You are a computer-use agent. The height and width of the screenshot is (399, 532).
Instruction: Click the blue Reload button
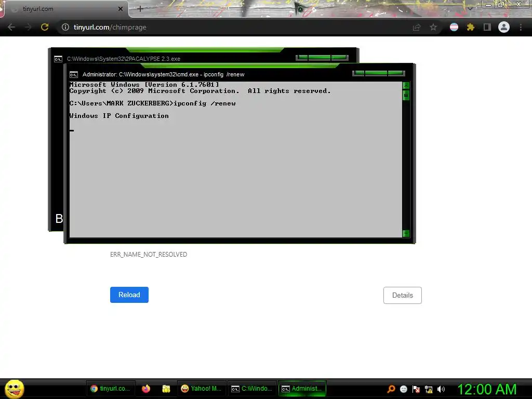(x=129, y=295)
